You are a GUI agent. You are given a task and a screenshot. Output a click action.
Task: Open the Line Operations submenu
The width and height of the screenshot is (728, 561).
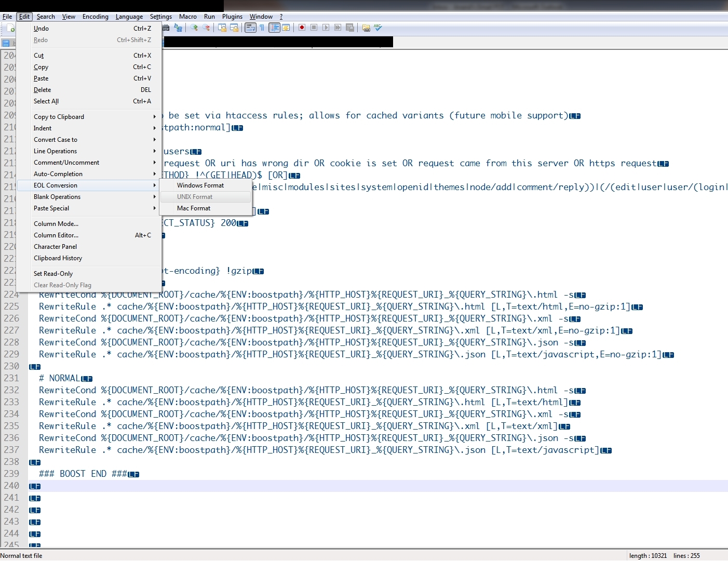click(x=56, y=151)
